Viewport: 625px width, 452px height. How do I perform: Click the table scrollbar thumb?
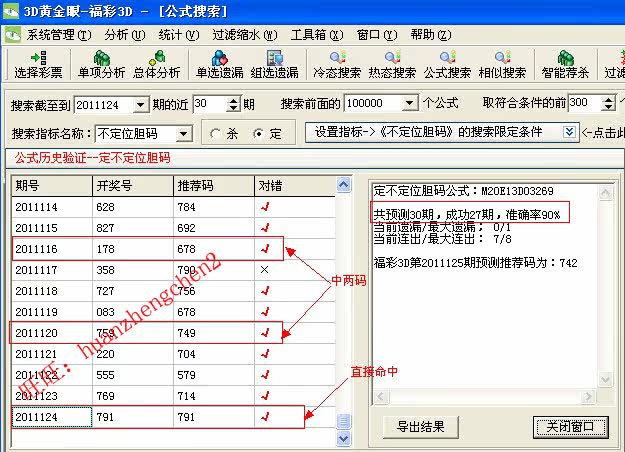(344, 421)
